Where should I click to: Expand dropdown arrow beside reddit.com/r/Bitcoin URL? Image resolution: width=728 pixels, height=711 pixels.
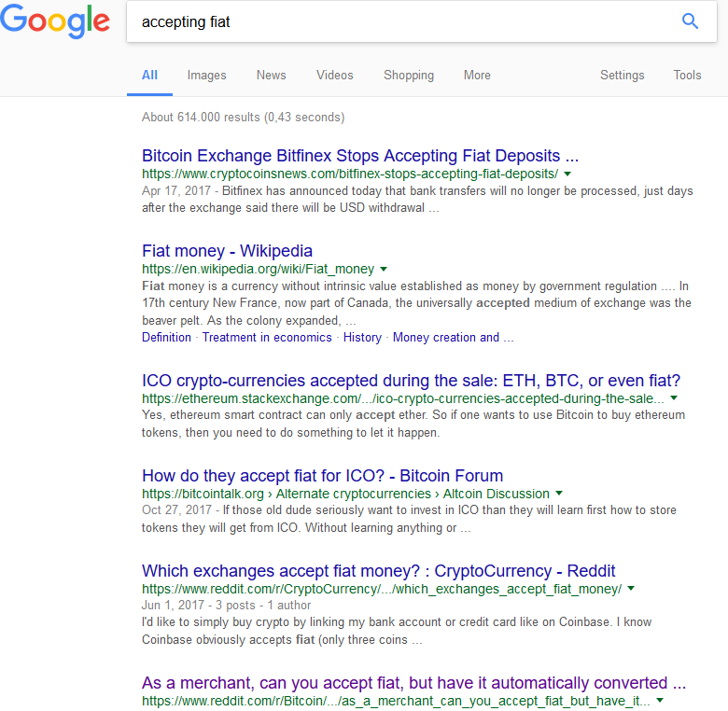pyautogui.click(x=660, y=701)
